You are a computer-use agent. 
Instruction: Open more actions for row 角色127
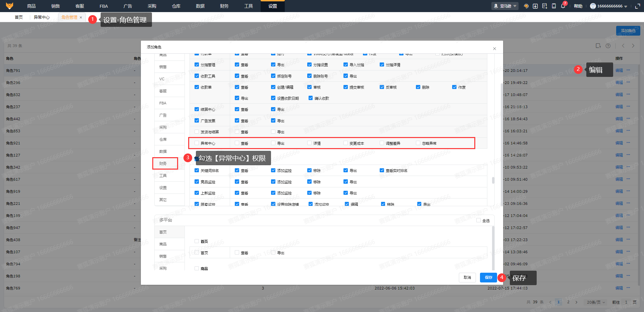point(628,155)
